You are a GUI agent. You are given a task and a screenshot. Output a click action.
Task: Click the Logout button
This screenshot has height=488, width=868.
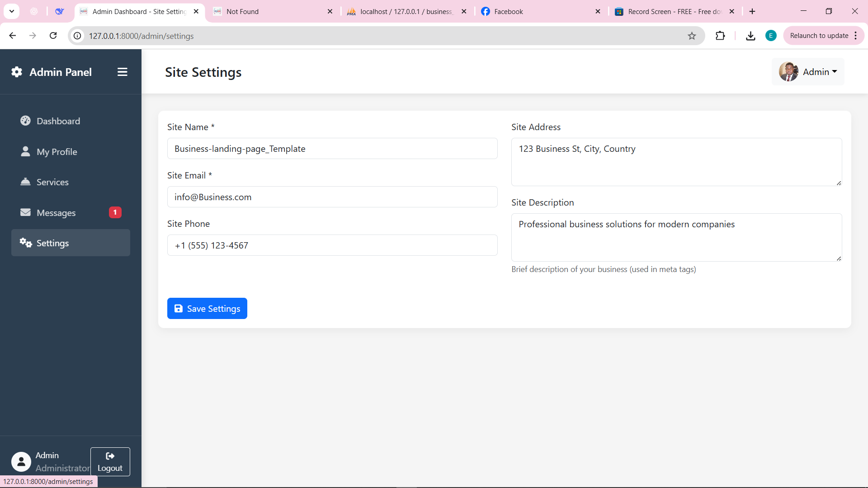(x=110, y=462)
